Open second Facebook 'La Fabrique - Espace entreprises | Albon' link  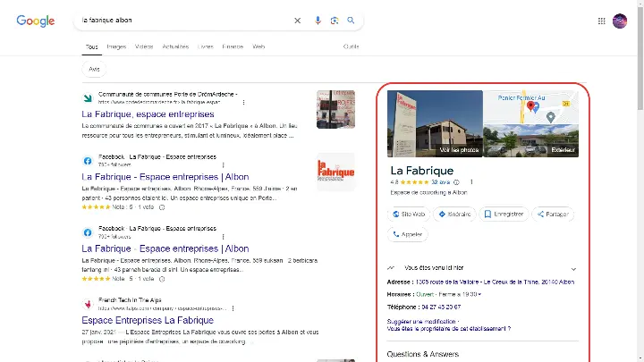[165, 248]
